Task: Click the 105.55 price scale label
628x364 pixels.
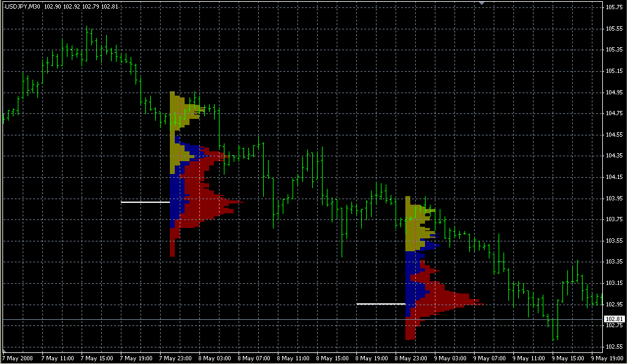Action: [614, 28]
